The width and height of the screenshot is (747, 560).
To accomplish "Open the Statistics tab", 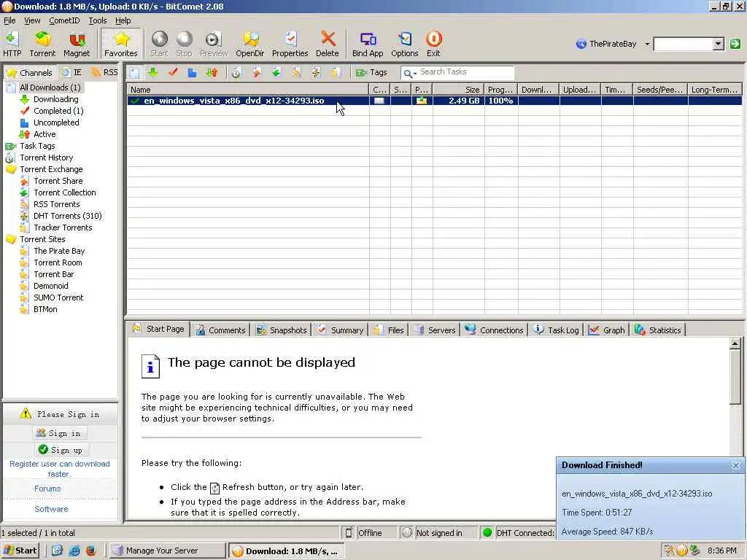I will pyautogui.click(x=658, y=330).
